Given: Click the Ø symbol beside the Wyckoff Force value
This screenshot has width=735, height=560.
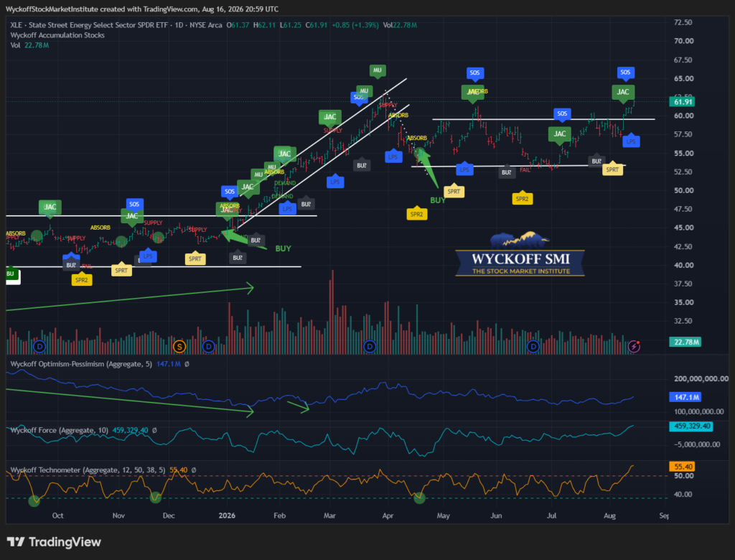Looking at the screenshot, I should pyautogui.click(x=154, y=430).
